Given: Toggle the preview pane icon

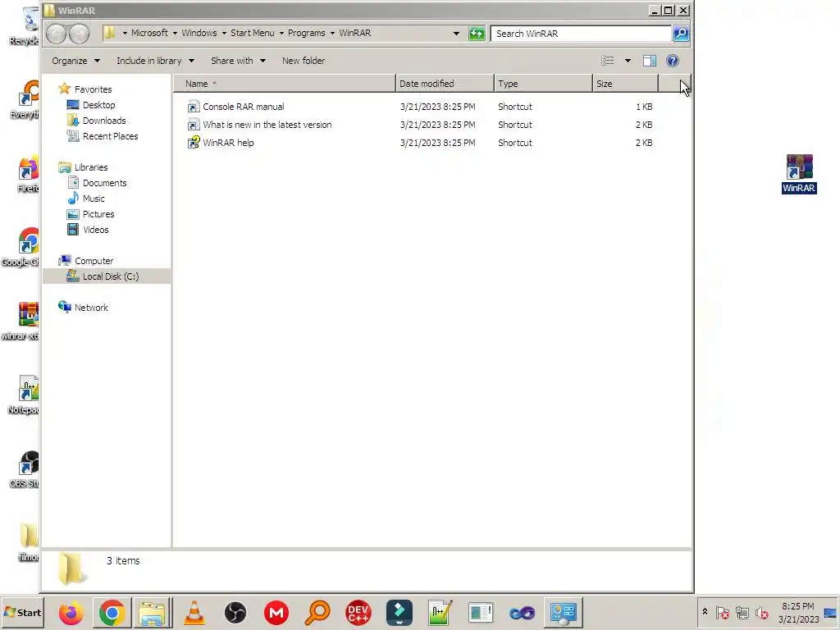Looking at the screenshot, I should [x=650, y=61].
